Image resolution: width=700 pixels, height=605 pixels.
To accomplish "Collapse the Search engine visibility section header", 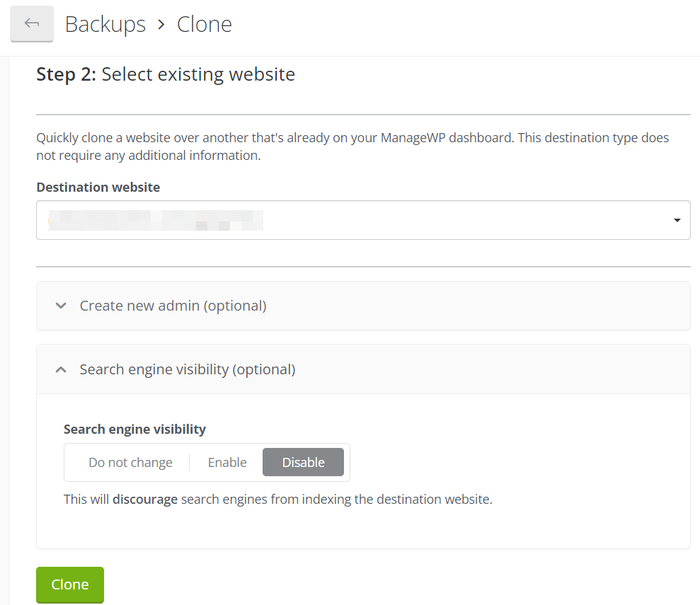I will click(187, 369).
